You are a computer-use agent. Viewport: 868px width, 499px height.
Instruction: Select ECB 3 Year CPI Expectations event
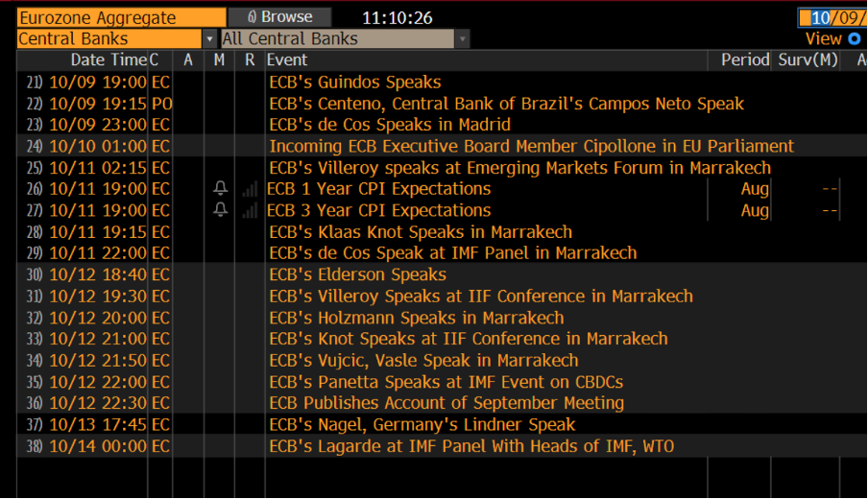378,211
